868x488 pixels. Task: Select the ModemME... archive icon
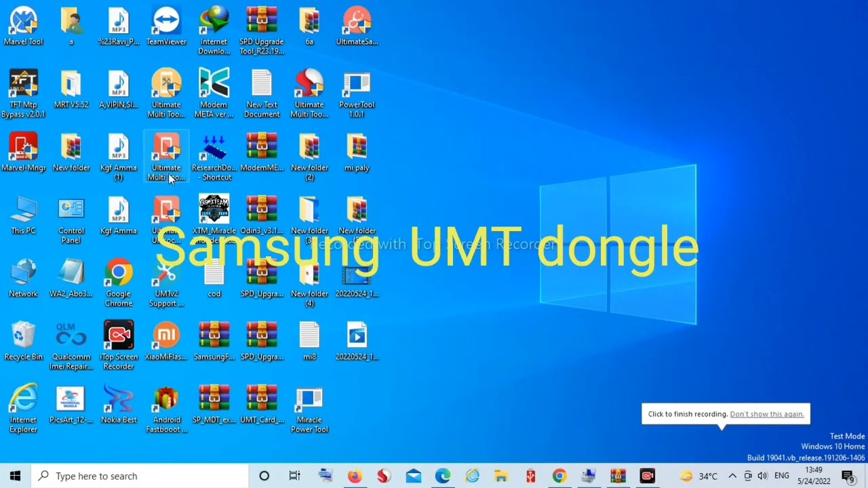pos(262,153)
